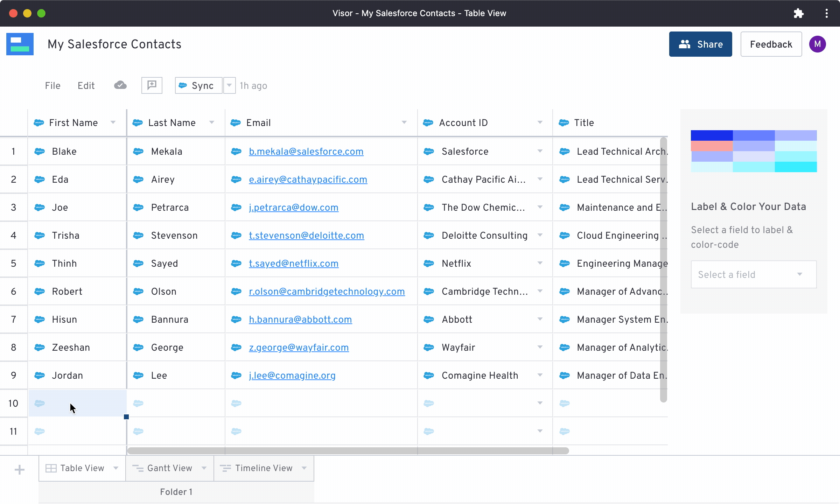840x504 pixels.
Task: Click the Share button
Action: pos(700,44)
